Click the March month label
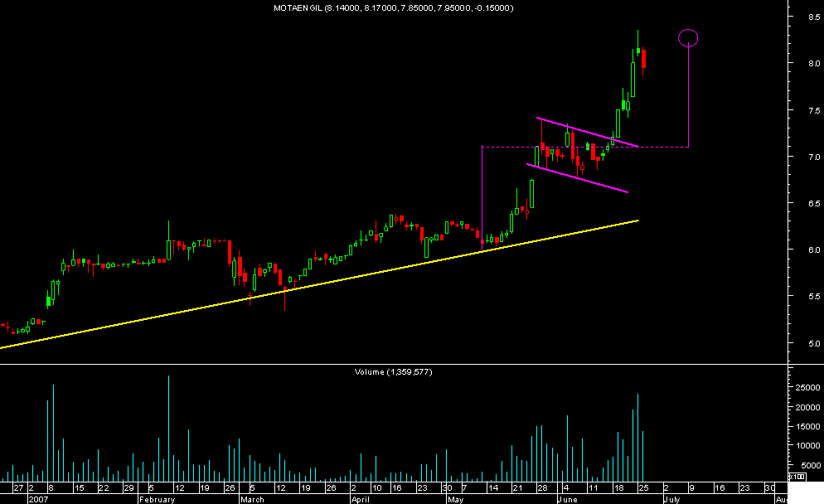Image resolution: width=824 pixels, height=504 pixels. coord(252,499)
